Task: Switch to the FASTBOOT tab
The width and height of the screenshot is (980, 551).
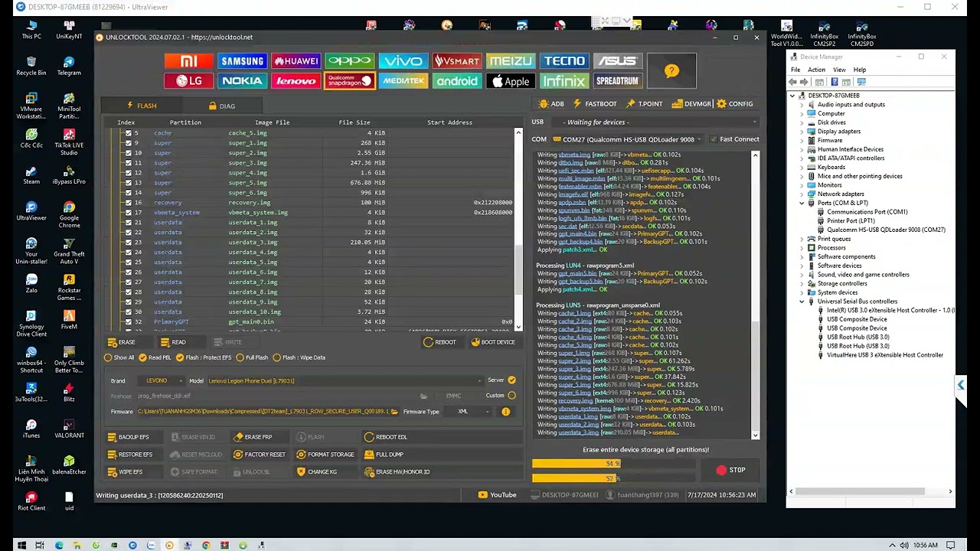Action: pos(594,104)
